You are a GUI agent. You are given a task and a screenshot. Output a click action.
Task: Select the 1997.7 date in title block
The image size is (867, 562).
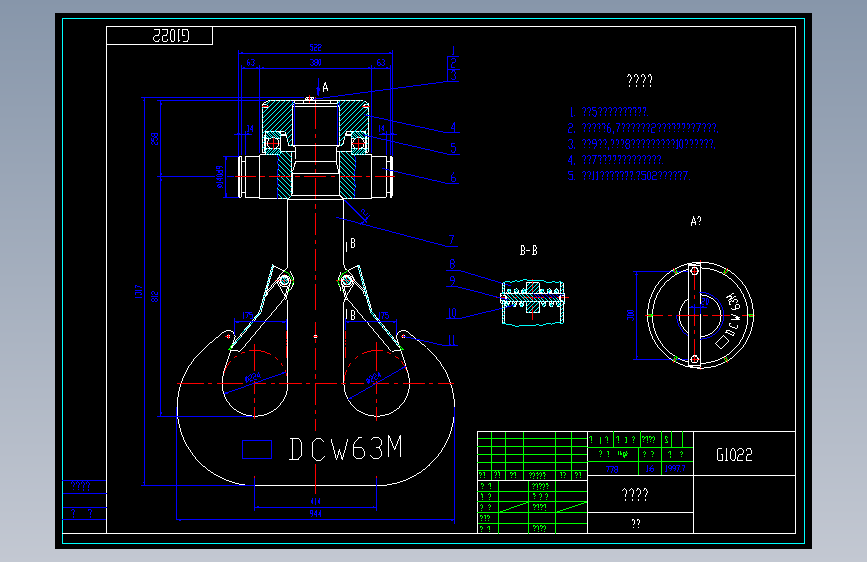[675, 469]
